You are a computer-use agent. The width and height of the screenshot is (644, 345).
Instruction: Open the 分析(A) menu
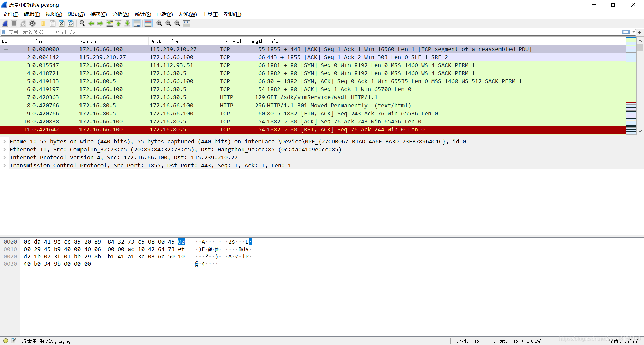pos(121,14)
